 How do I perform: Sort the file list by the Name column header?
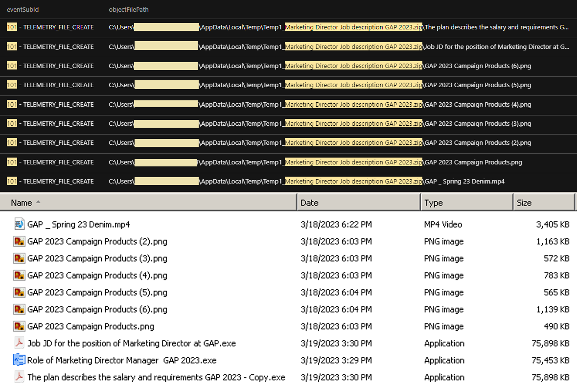[x=148, y=203]
